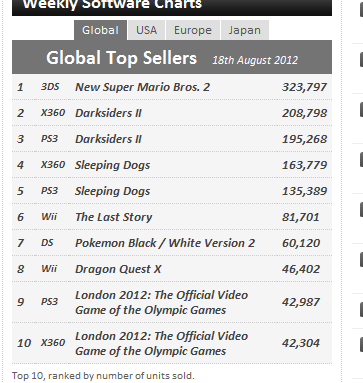Click Wii platform label beside The Last Story
363x383 pixels.
49,217
